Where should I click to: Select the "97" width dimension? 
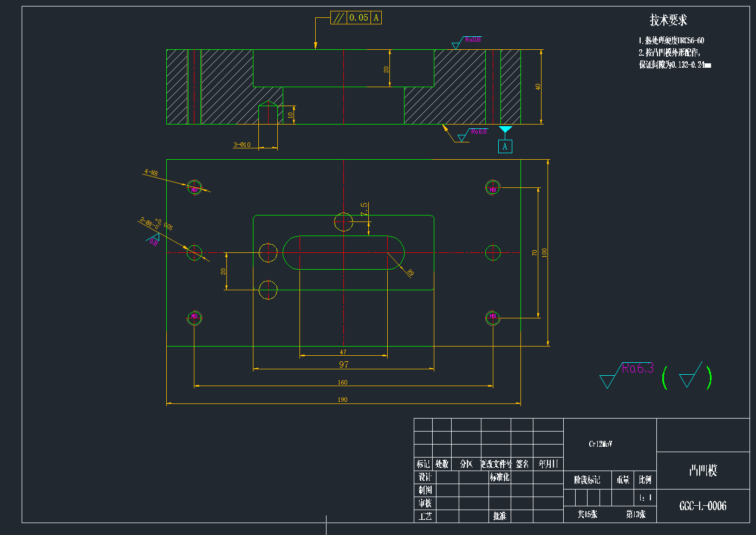tap(344, 364)
